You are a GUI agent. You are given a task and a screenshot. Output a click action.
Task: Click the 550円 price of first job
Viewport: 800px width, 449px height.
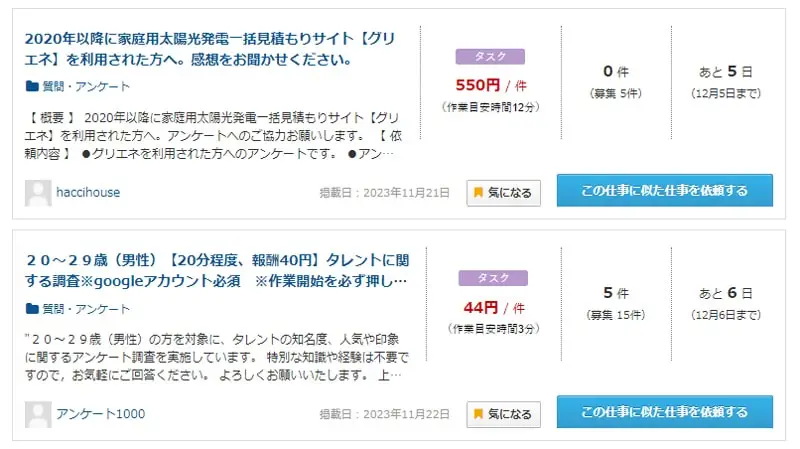(x=478, y=85)
